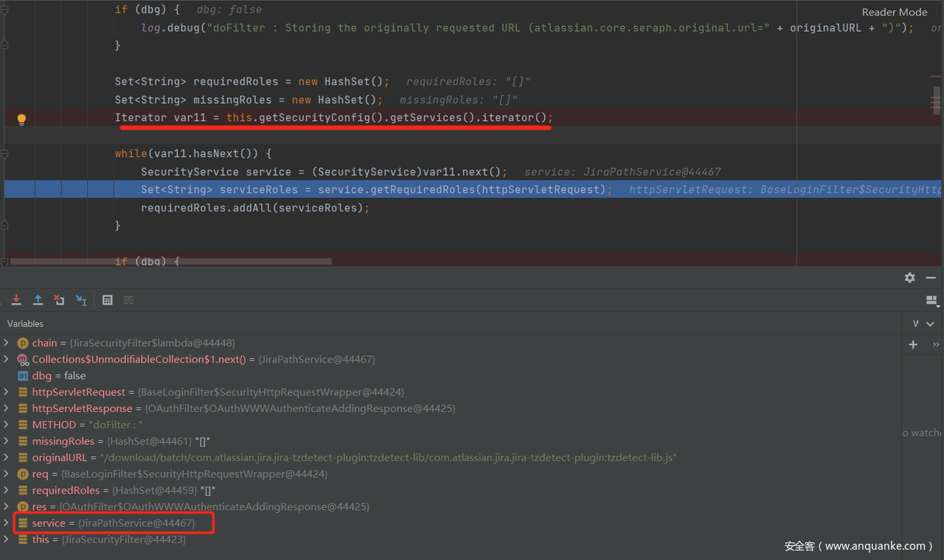Screen dimensions: 944x560
Task: Expand the chain variable node
Action: tap(6, 343)
